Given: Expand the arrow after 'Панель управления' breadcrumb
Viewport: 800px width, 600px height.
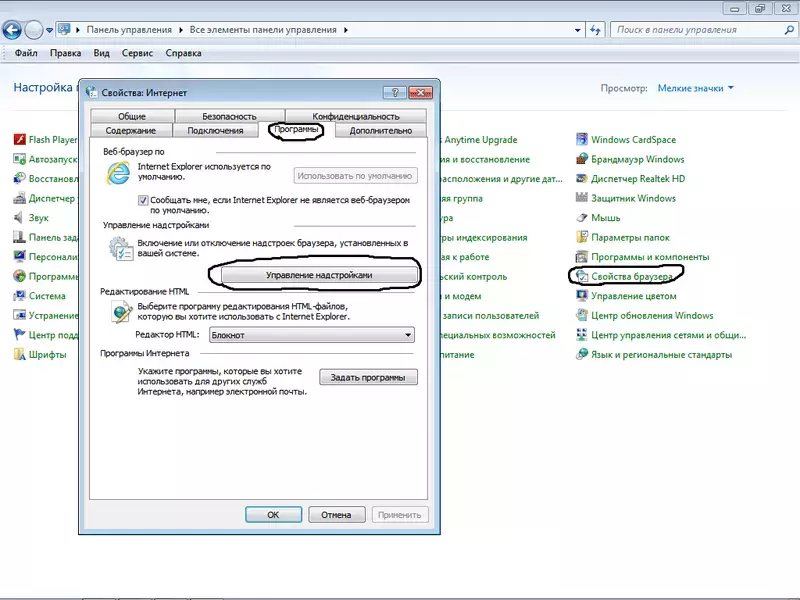Looking at the screenshot, I should coord(181,30).
